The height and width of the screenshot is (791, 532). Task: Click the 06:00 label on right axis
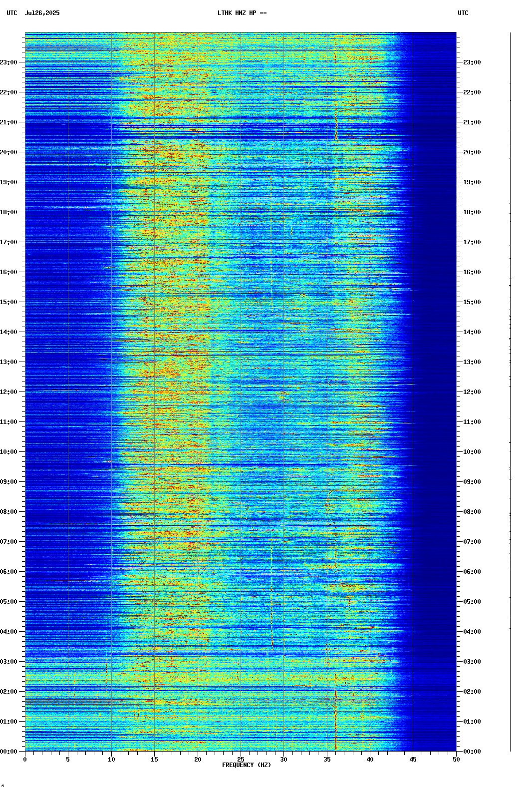472,572
